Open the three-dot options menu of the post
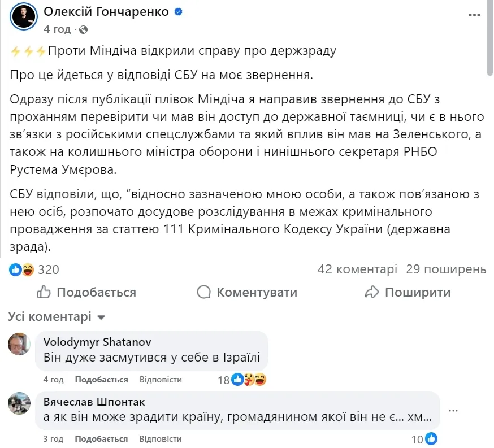This screenshot has width=494, height=448. click(x=474, y=15)
